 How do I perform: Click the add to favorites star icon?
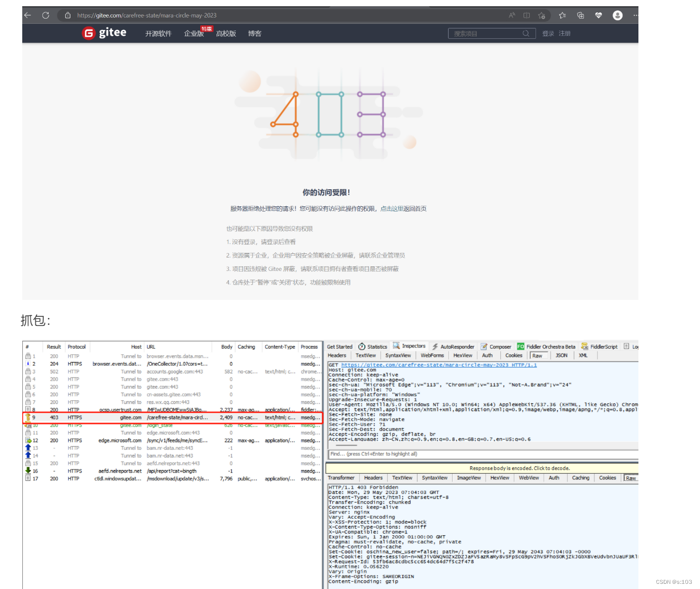[x=542, y=16]
